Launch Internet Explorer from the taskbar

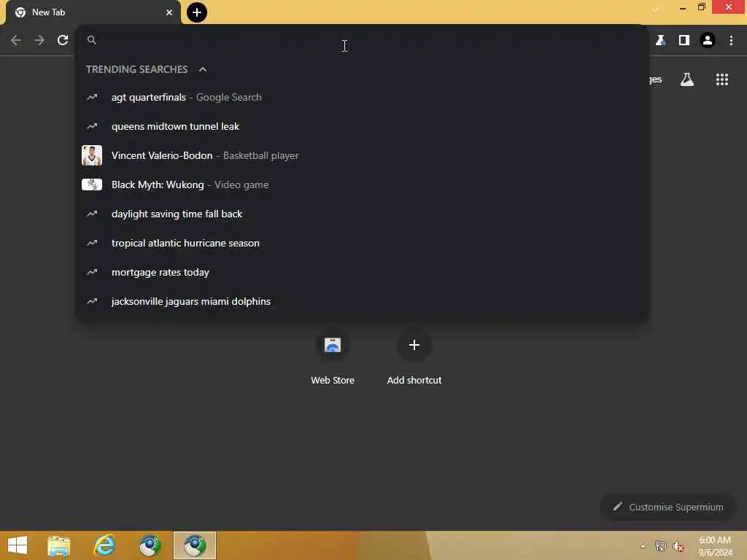click(x=104, y=545)
